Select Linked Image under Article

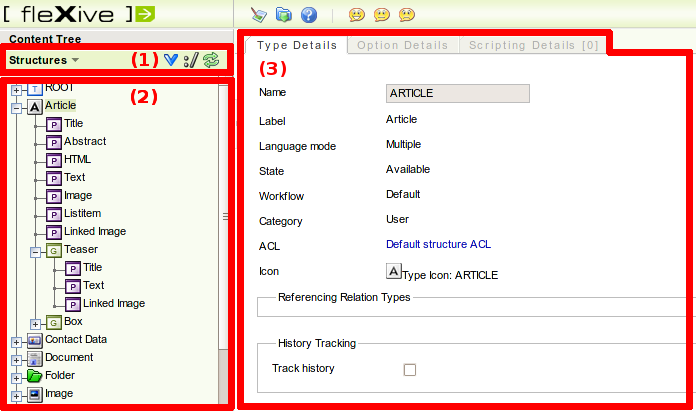95,231
